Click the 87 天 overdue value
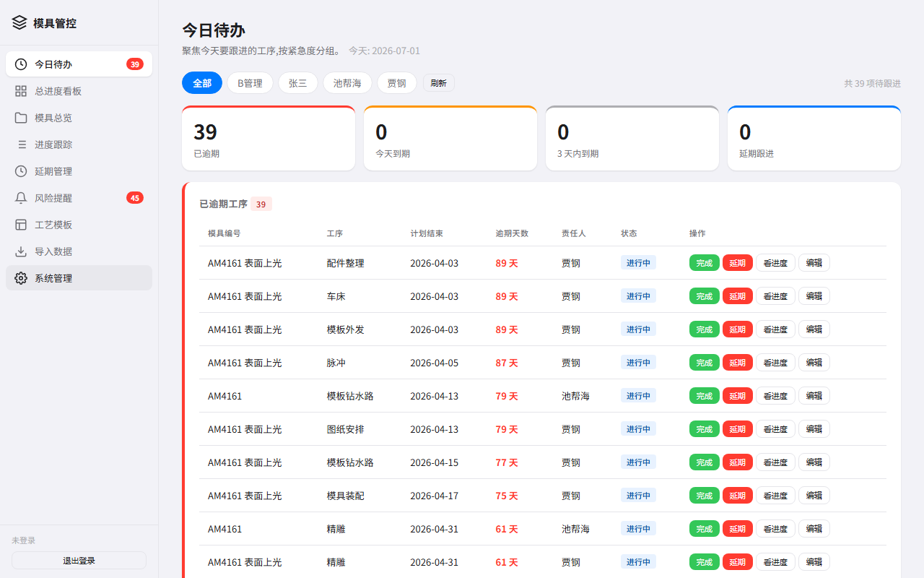 click(507, 363)
